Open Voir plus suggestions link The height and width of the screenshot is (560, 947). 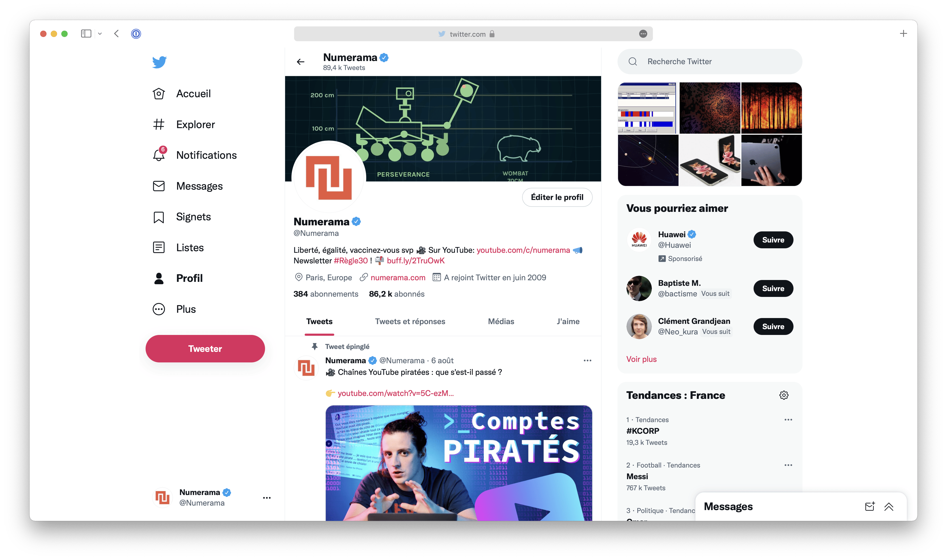[x=641, y=359]
